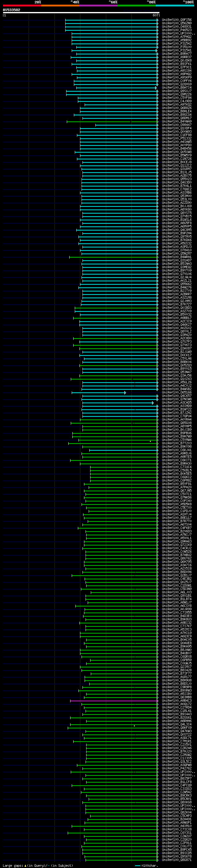Viewport: 197px width, 868px height.
Task: Click the green ~80% identity legend segment
Action: click(137, 6)
